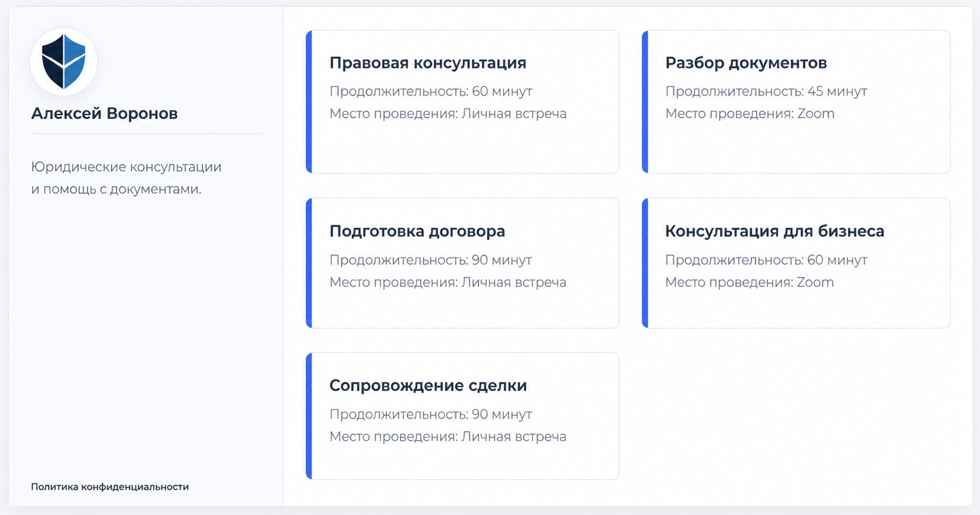Click 'Место проведения: Zoom' in Консультация для бизнеса
Screen dimensions: 980x515
click(749, 282)
